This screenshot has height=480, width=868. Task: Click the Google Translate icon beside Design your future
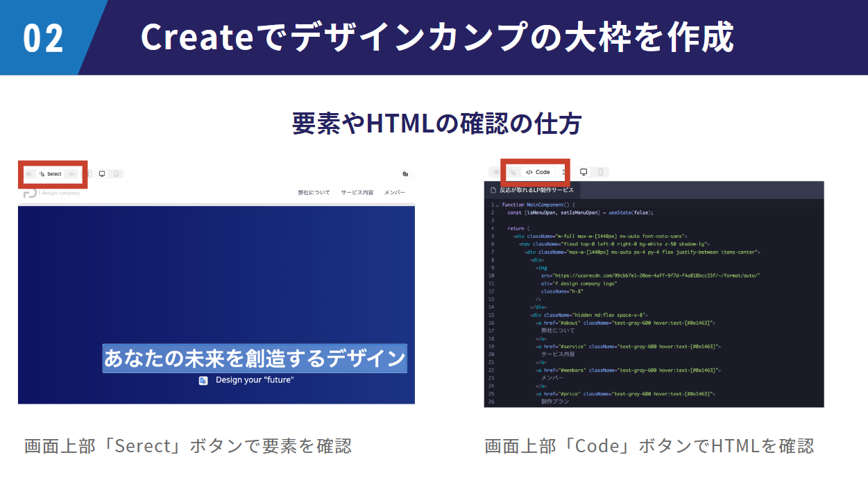[x=203, y=380]
